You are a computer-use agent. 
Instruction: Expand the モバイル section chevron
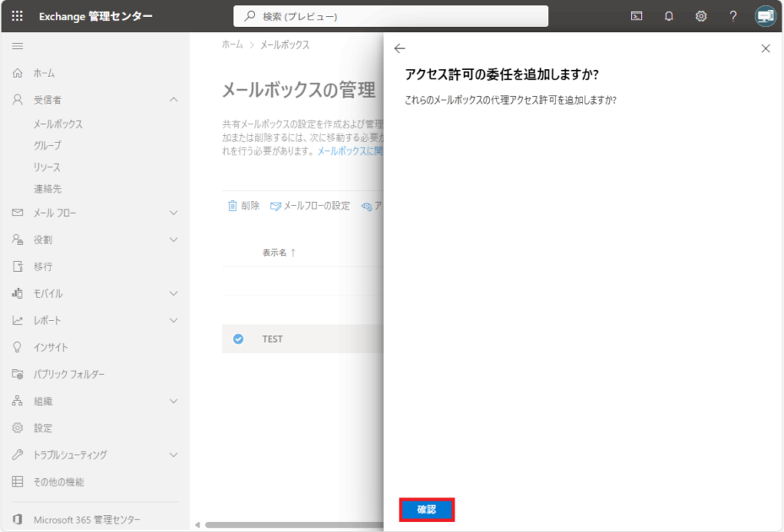coord(173,294)
